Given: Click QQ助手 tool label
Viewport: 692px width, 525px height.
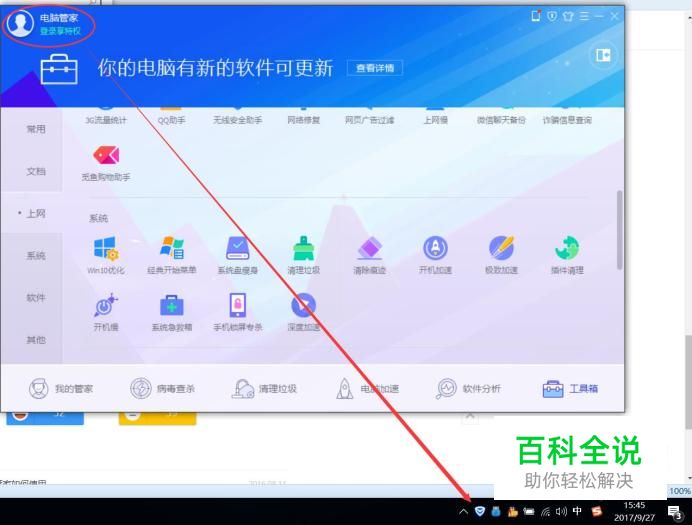Looking at the screenshot, I should point(171,120).
